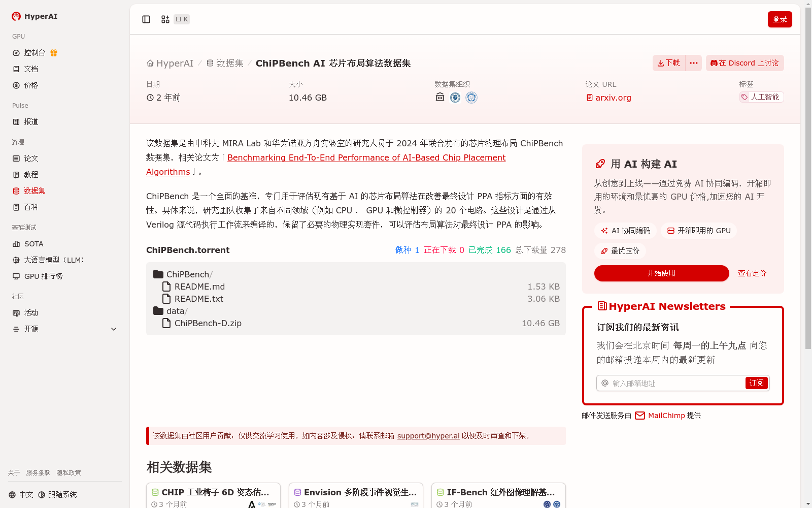Open the more options ellipsis menu
The height and width of the screenshot is (508, 812).
coord(694,63)
